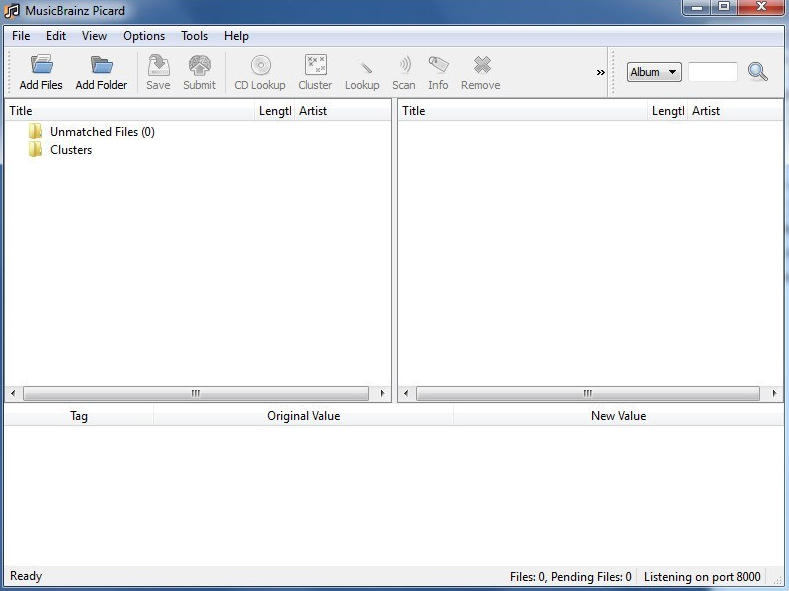Open the File menu

pos(21,36)
